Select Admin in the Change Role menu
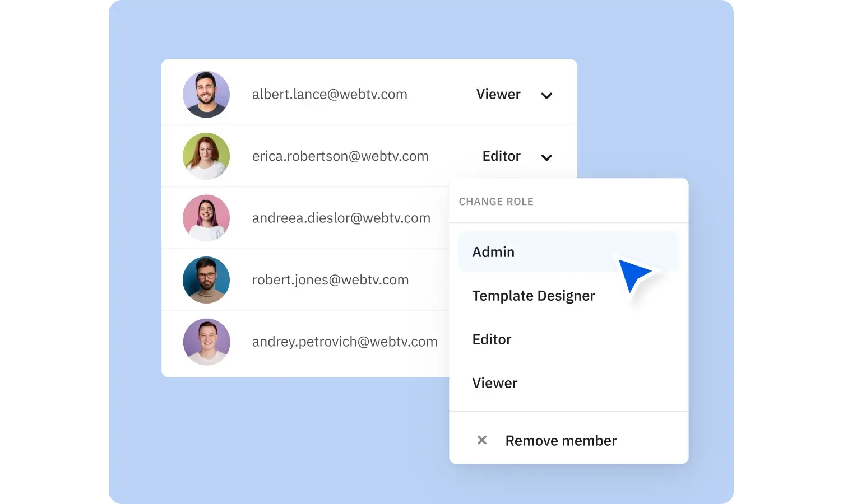 coord(493,252)
